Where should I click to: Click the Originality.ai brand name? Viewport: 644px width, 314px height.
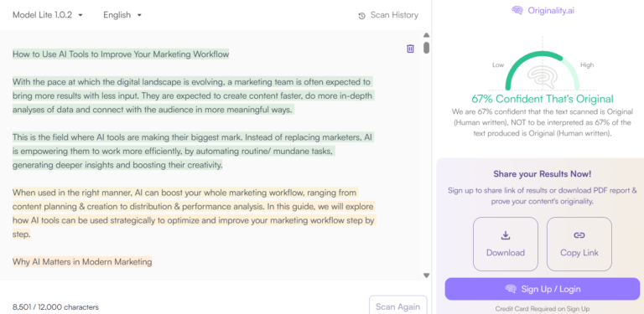(x=551, y=11)
